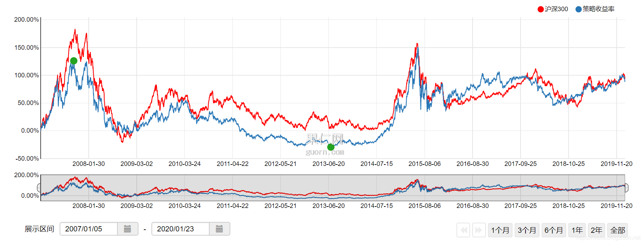Grab the right handle of range navigator
The height and width of the screenshot is (244, 644).
[x=626, y=188]
